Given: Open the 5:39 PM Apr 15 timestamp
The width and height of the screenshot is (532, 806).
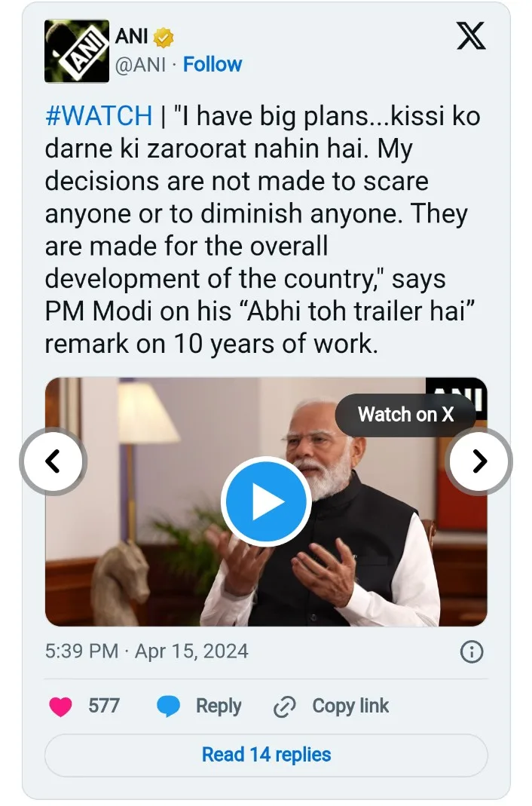Looking at the screenshot, I should (146, 651).
